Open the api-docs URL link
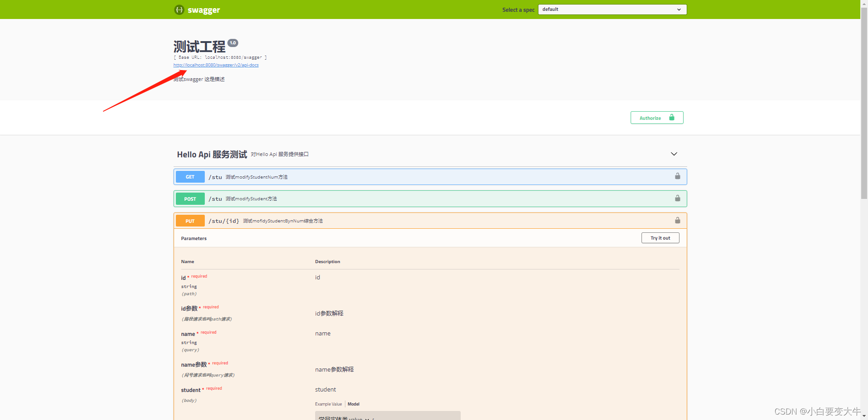The image size is (868, 420). tap(216, 65)
